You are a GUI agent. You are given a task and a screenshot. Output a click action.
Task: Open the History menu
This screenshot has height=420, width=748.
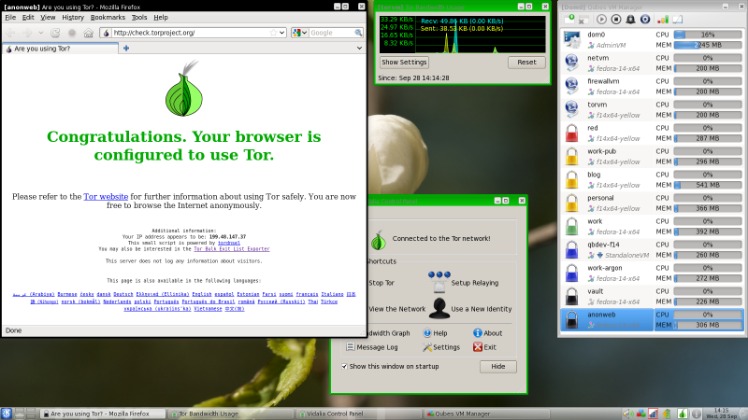[73, 17]
